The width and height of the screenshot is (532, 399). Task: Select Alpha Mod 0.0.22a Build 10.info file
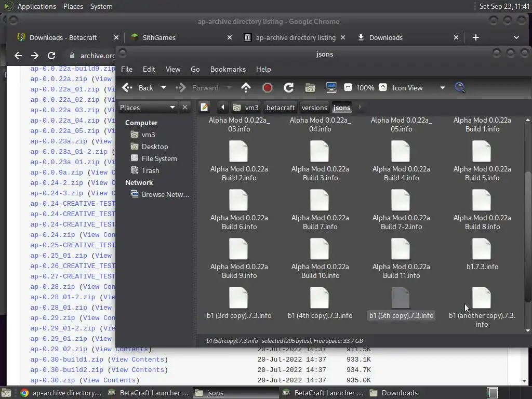coord(320,259)
